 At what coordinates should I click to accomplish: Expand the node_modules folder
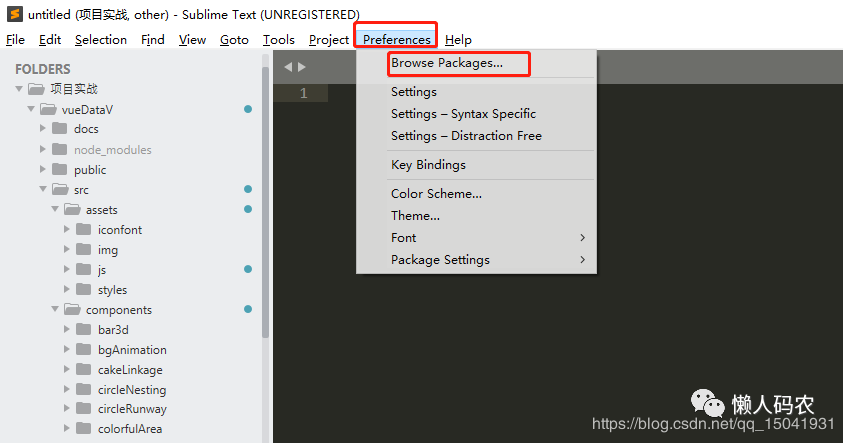pos(43,149)
